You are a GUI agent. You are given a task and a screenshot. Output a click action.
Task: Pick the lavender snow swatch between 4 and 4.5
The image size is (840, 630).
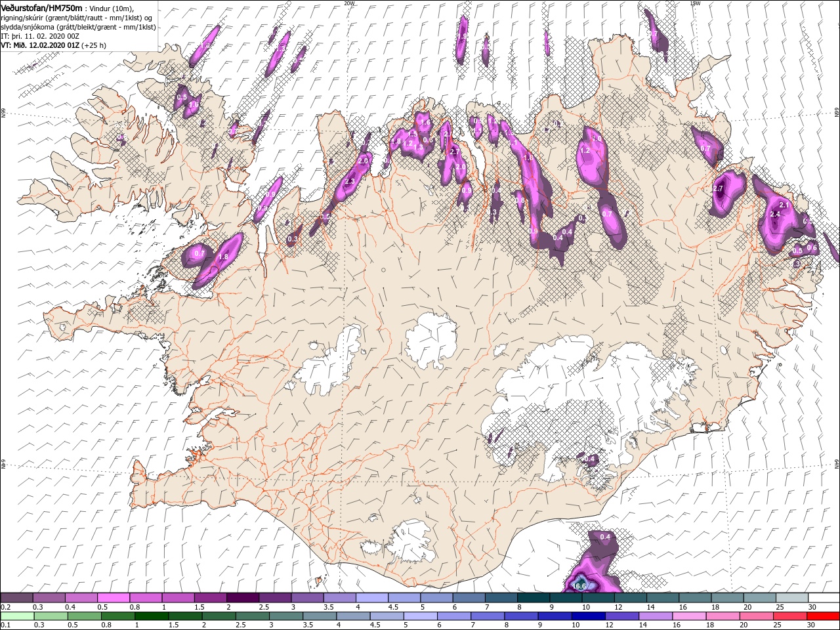(371, 598)
